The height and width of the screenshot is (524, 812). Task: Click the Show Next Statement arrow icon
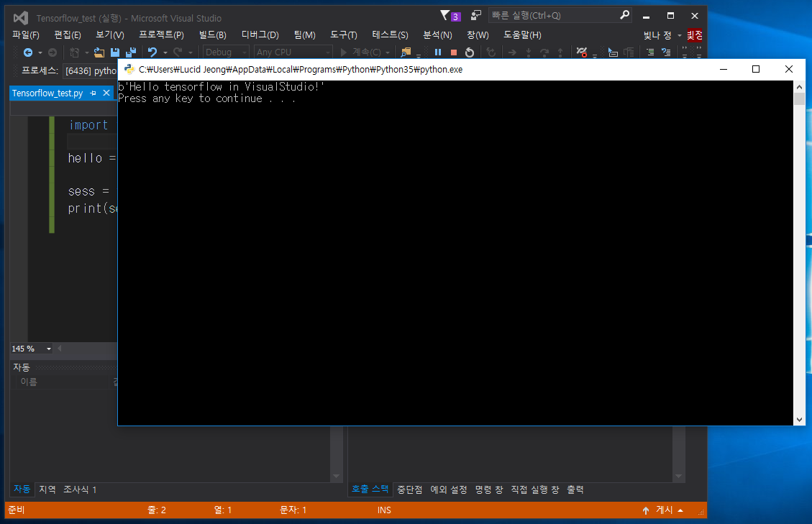pos(512,52)
